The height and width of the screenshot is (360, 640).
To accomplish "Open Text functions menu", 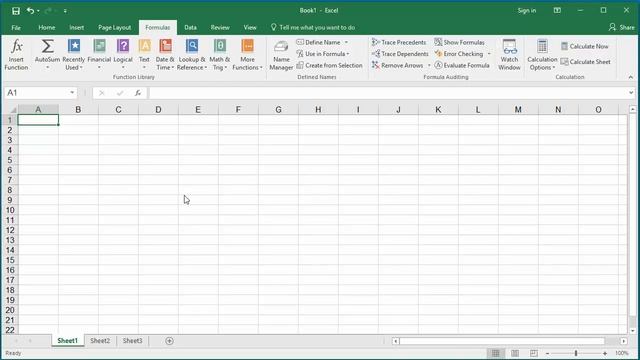I will (144, 54).
